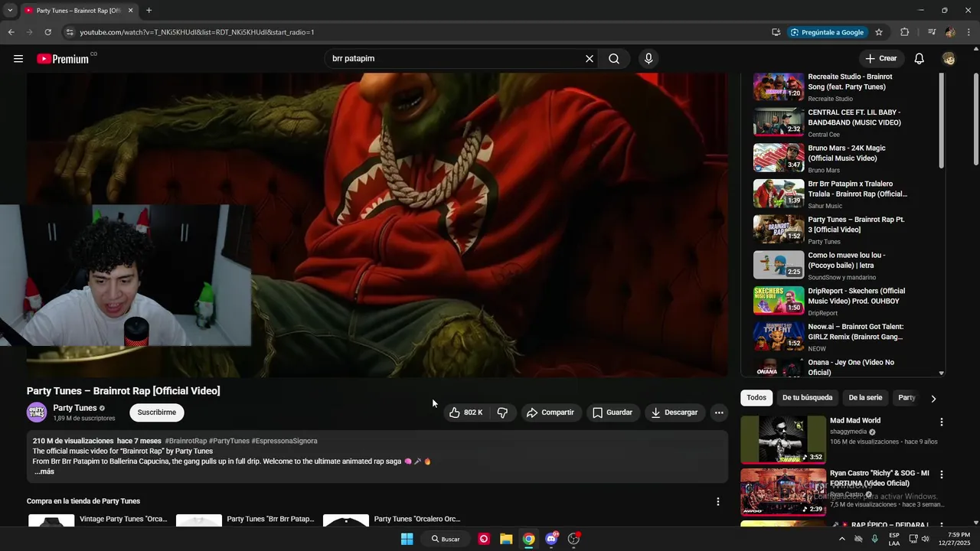The width and height of the screenshot is (980, 551).
Task: Focus the address bar URL
Action: point(197,32)
